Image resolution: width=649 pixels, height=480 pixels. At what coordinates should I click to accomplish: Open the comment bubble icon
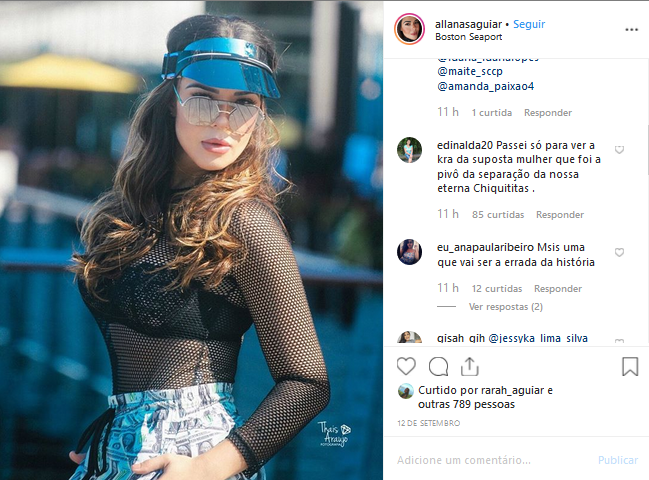(438, 367)
